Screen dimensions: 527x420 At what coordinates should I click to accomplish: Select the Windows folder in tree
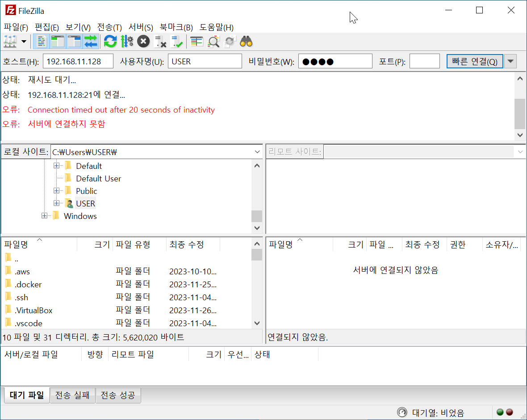pyautogui.click(x=80, y=216)
